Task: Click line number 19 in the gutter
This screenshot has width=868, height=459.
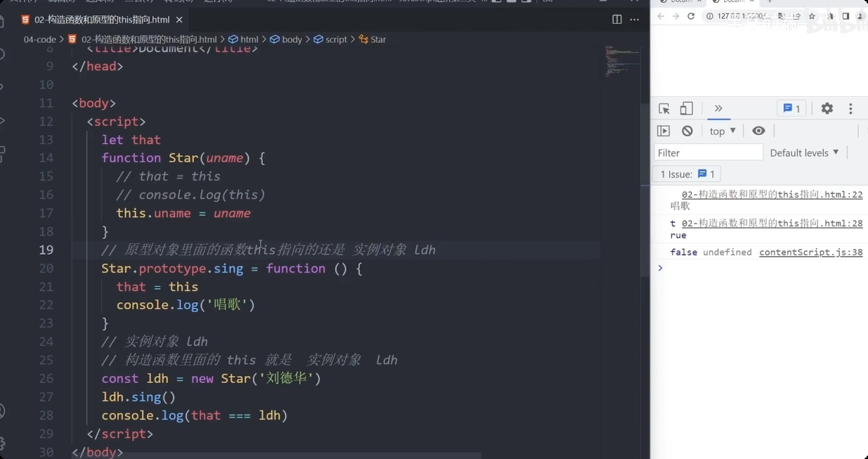Action: point(46,250)
